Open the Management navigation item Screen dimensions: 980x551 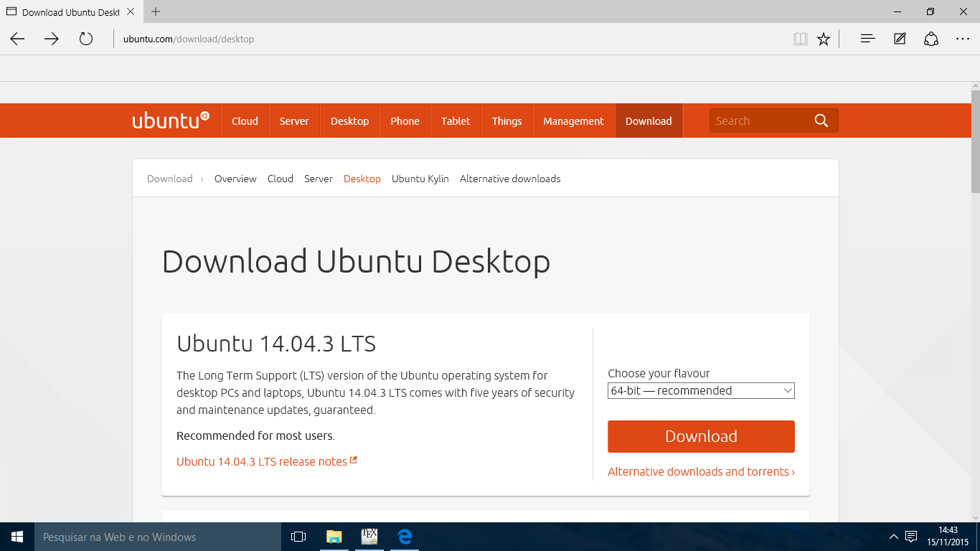click(x=573, y=121)
